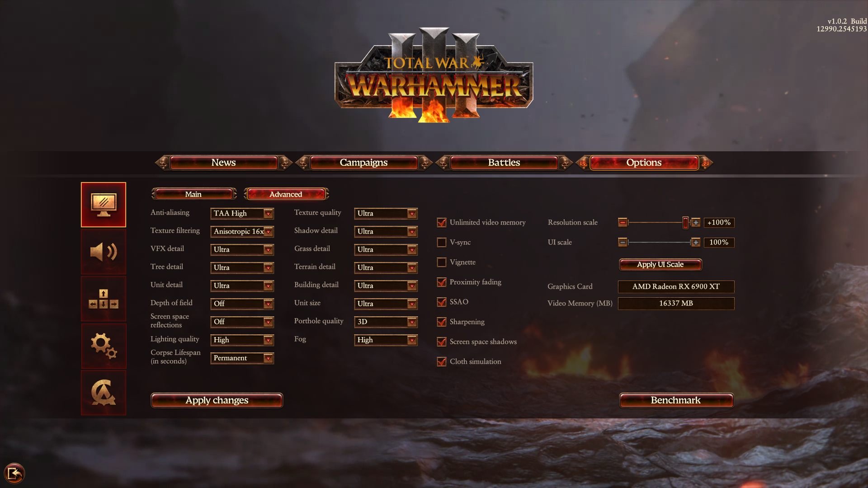Viewport: 868px width, 488px height.
Task: Open the Campaigns menu
Action: coord(364,163)
